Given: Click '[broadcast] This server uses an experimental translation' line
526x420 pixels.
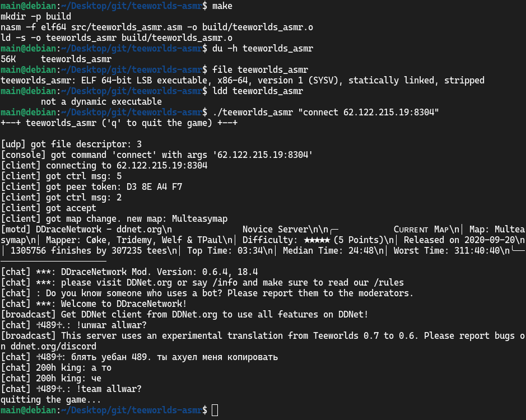Looking at the screenshot, I should point(263,336).
